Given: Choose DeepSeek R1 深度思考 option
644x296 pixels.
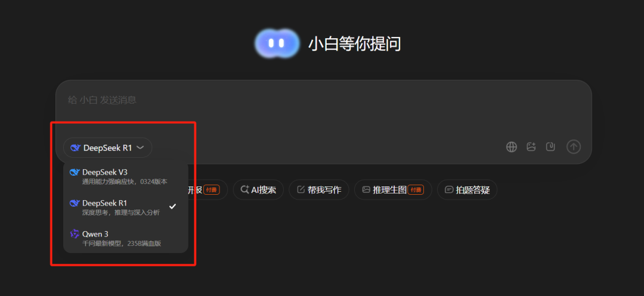Looking at the screenshot, I should pos(126,207).
